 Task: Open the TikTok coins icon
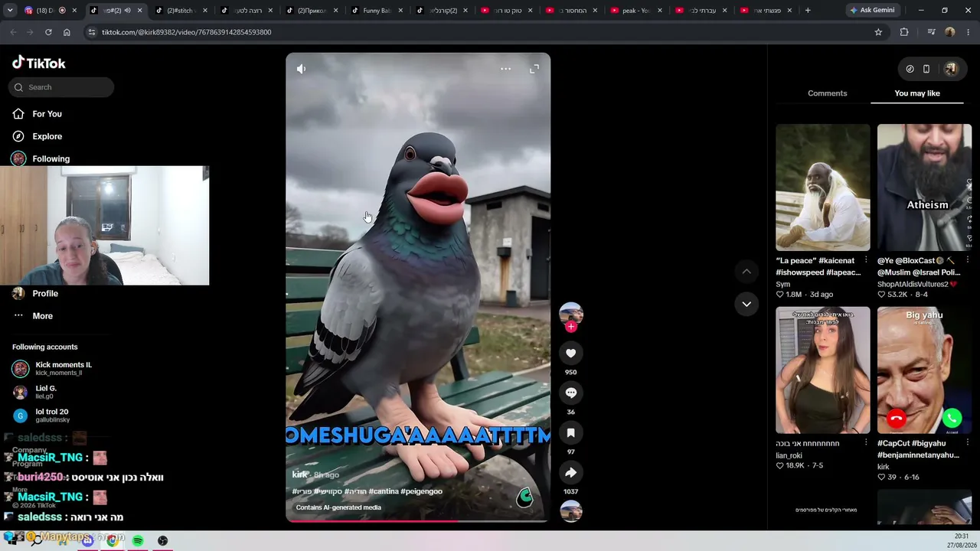(910, 69)
